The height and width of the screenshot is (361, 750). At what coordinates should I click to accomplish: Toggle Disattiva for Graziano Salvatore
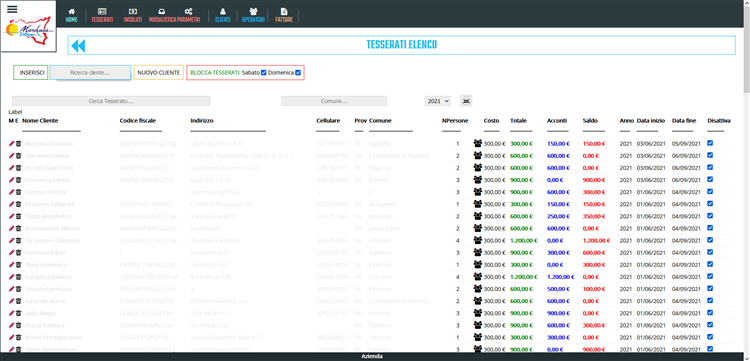(x=710, y=204)
